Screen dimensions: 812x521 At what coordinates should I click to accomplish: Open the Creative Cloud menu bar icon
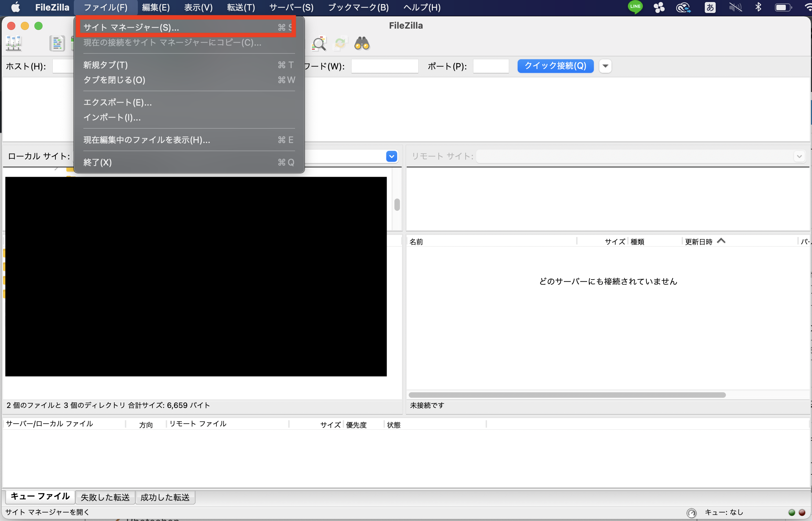point(683,7)
